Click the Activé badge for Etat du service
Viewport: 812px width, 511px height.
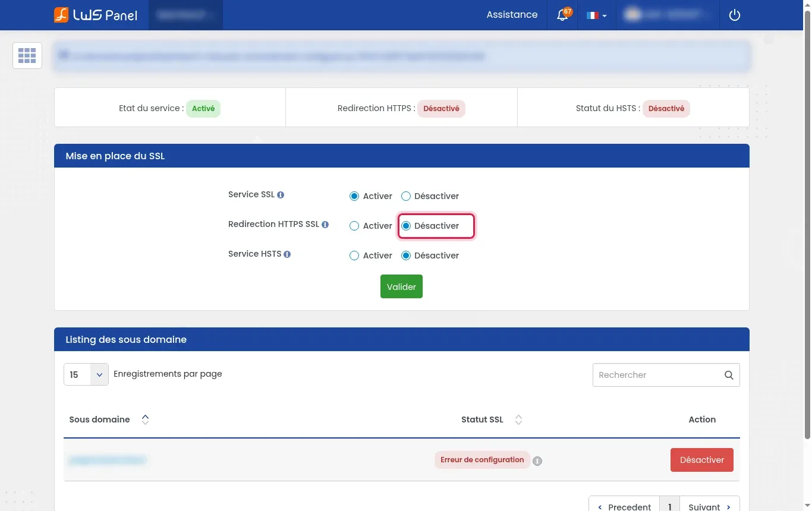203,109
